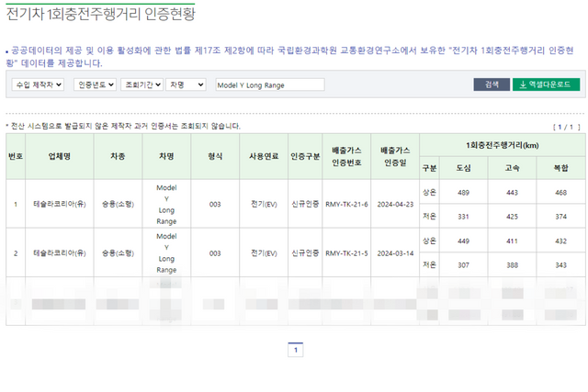Click the date 2024-04-23
588x392 pixels.
(395, 204)
